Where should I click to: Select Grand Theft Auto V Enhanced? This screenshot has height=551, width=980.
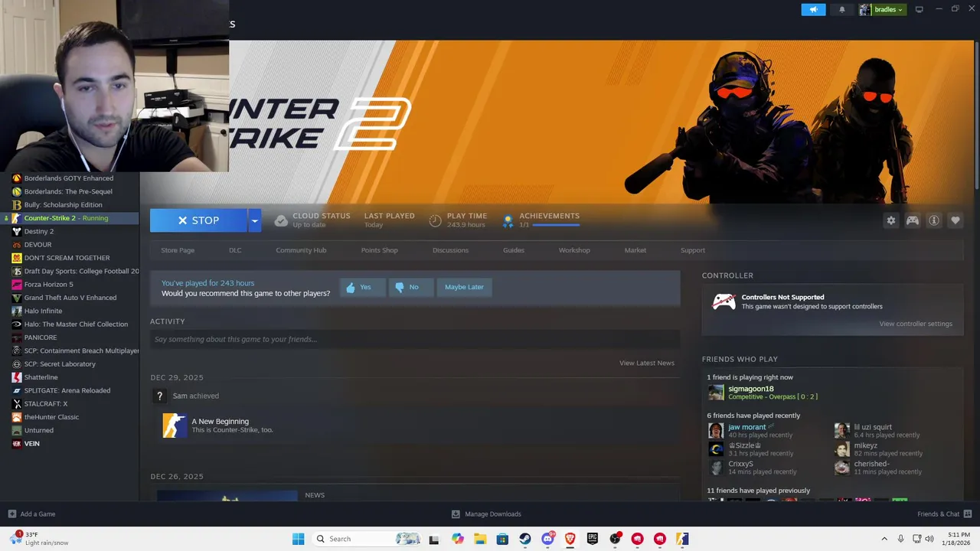[x=70, y=298]
